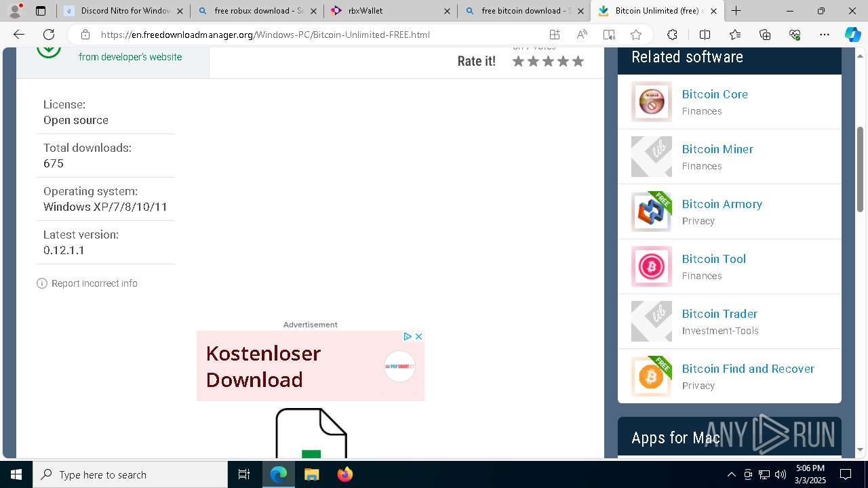This screenshot has height=488, width=868.
Task: Click the 0.12.1.1 latest version text
Action: point(64,250)
